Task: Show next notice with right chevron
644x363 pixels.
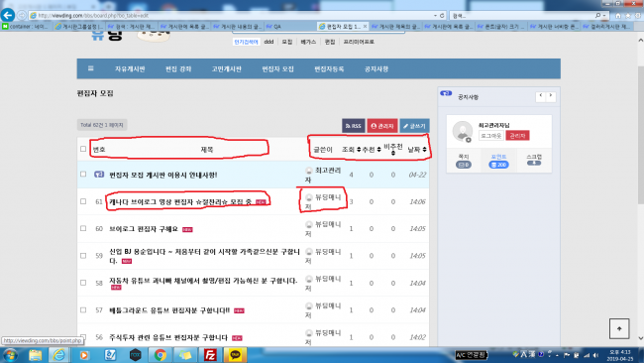Action: 551,96
